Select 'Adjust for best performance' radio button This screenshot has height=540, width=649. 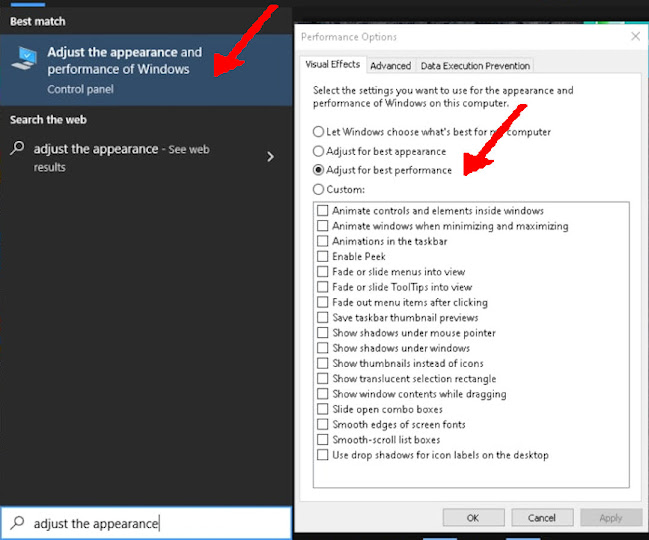[318, 170]
